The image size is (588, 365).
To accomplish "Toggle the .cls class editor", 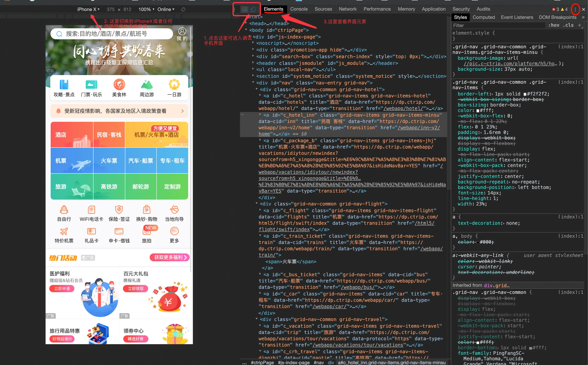I will pos(568,25).
